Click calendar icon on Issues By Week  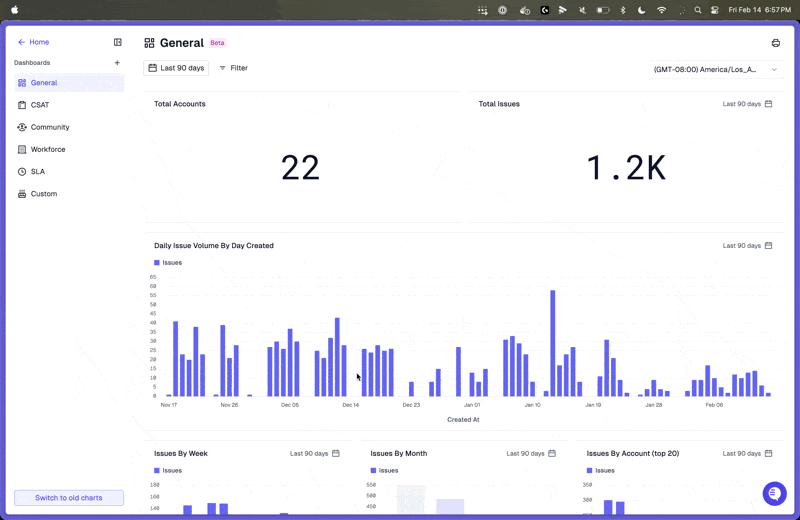pyautogui.click(x=336, y=453)
